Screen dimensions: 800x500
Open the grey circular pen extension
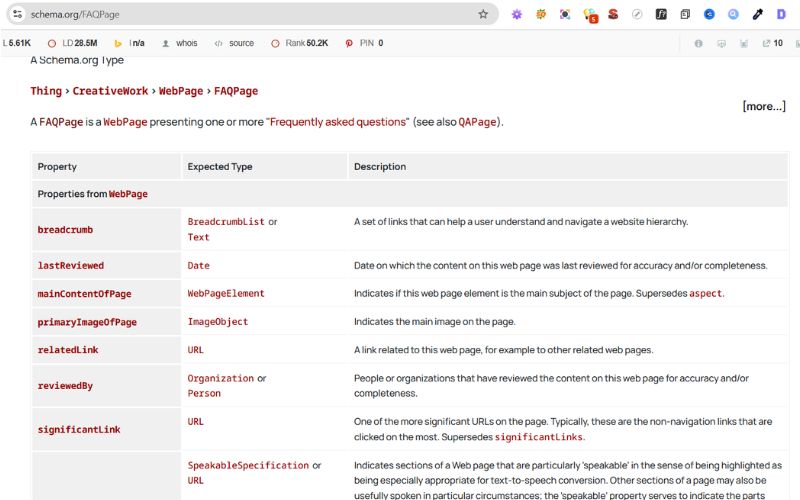pos(637,14)
